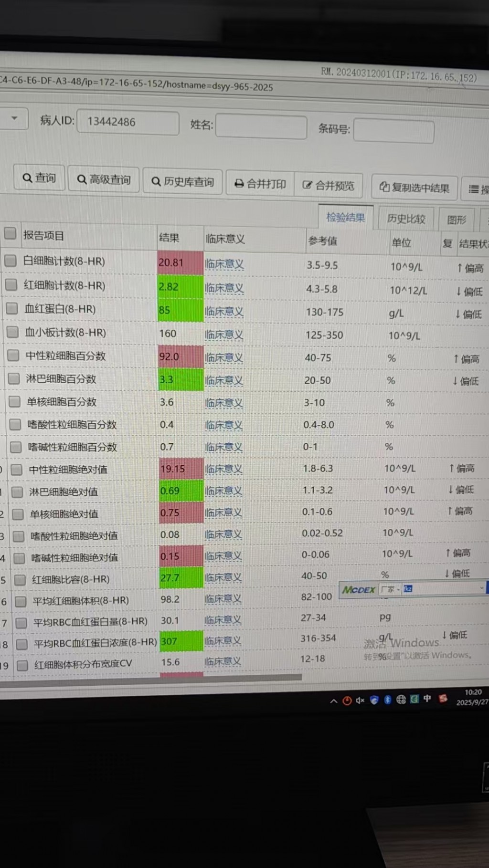Tick the checkbox for 白细胞计数(8-HR)

pyautogui.click(x=11, y=261)
